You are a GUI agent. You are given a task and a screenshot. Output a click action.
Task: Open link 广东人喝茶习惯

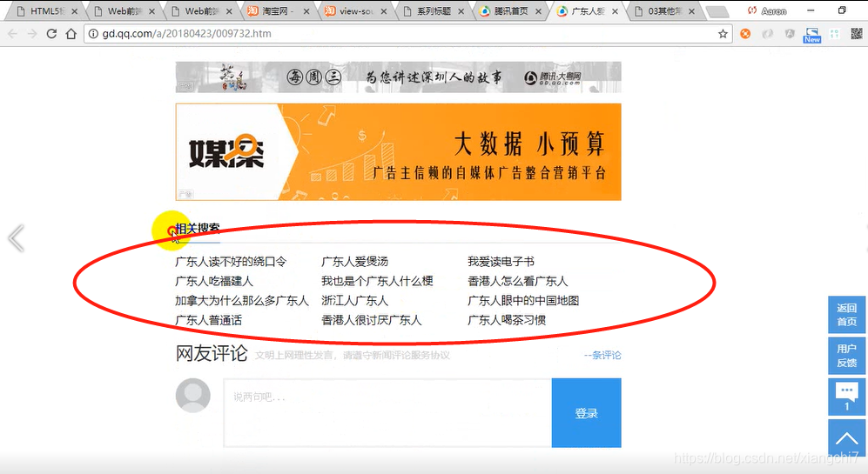(506, 320)
